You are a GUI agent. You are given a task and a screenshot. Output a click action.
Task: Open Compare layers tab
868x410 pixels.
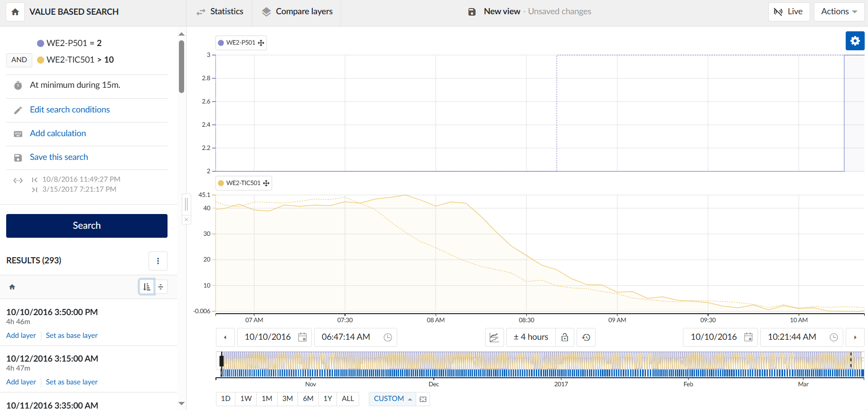[297, 11]
